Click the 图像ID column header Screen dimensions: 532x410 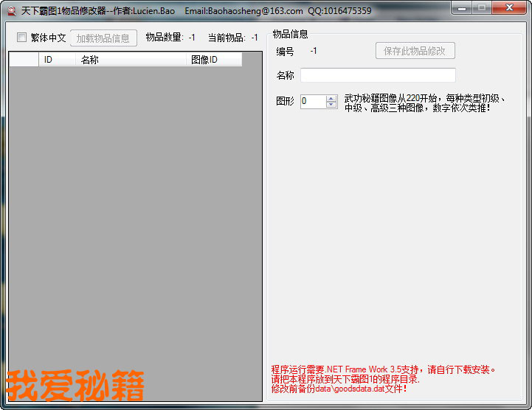(214, 60)
